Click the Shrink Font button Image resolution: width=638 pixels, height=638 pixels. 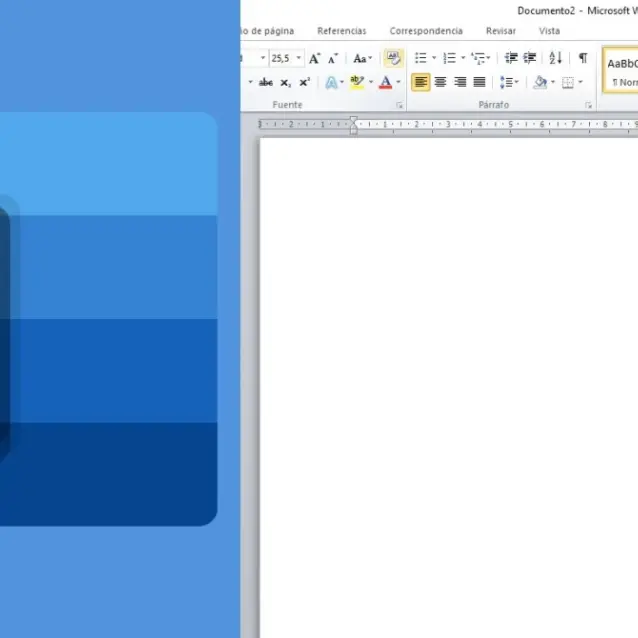click(x=333, y=59)
